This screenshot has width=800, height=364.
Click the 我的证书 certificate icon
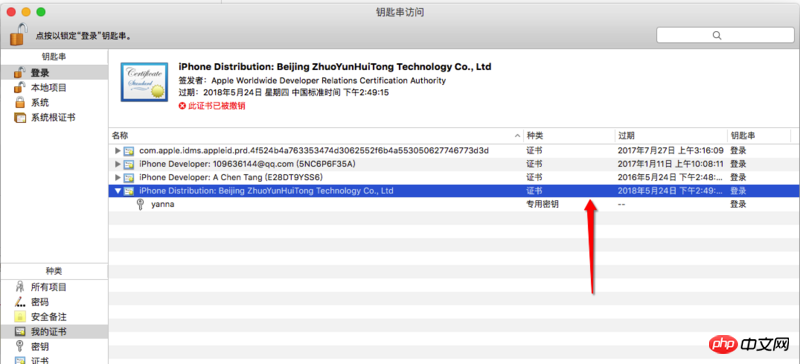pos(20,332)
